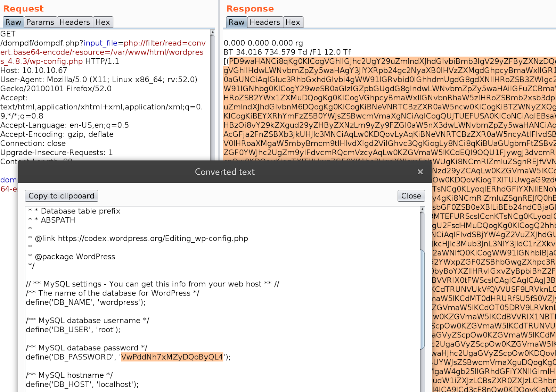
Task: Click the input_file parameter name in request
Action: click(x=100, y=43)
